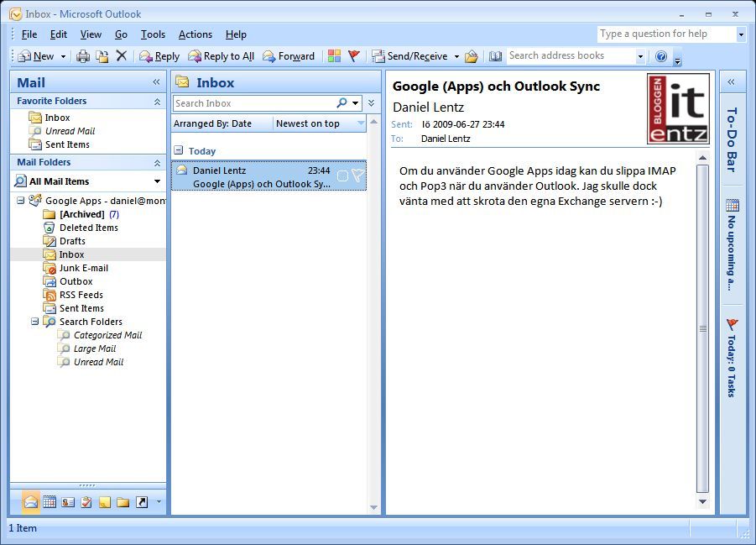Open Folder List view icon
The image size is (756, 545).
pos(123,502)
